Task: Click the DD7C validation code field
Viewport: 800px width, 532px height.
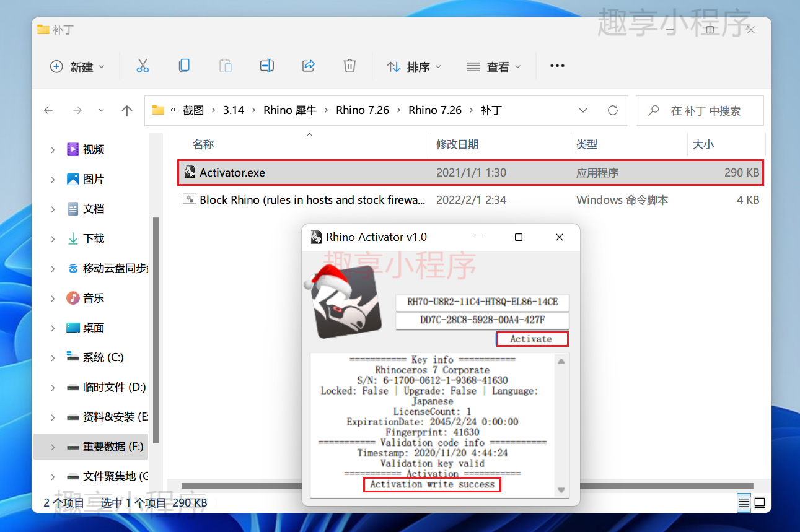Action: coord(482,321)
